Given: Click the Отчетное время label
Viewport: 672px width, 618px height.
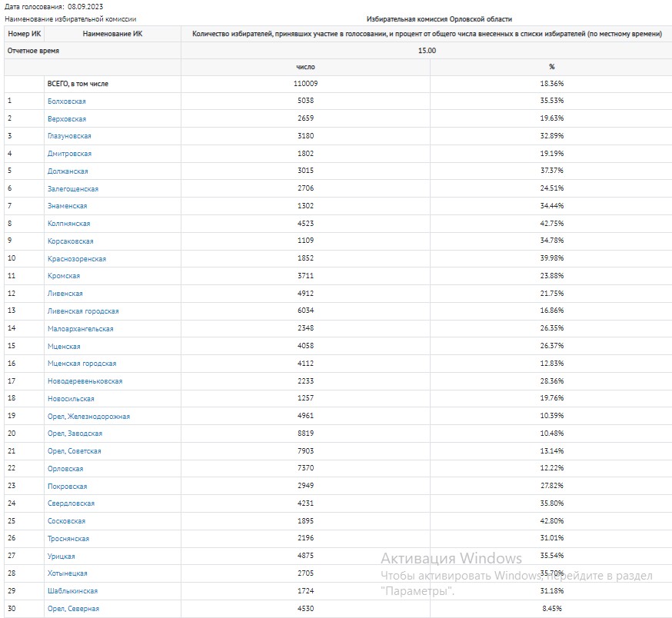Looking at the screenshot, I should click(33, 51).
